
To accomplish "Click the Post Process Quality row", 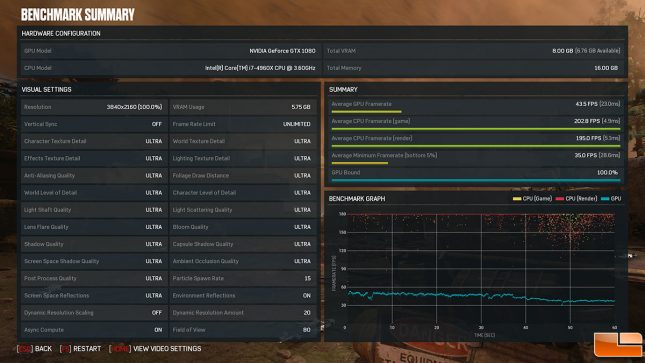I will coord(94,278).
